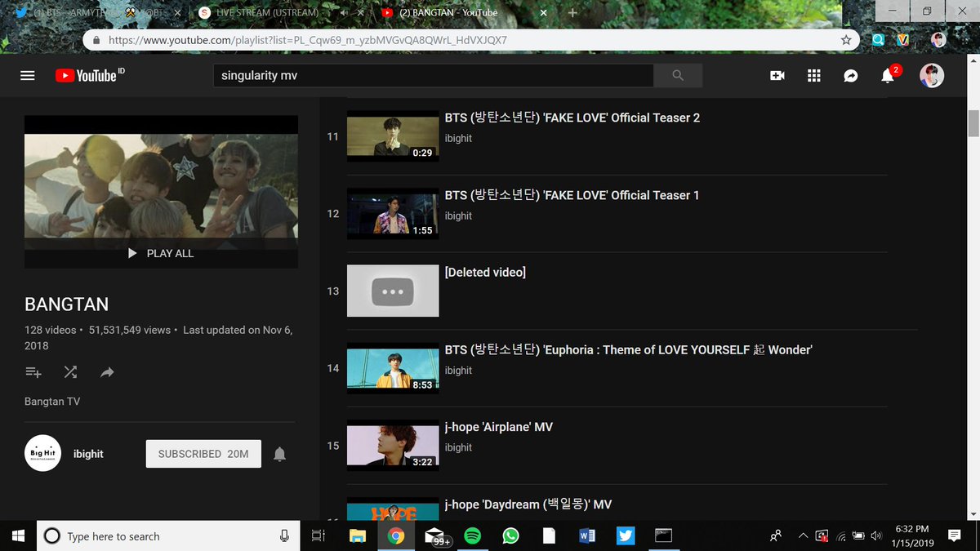The height and width of the screenshot is (551, 980).
Task: Click the taskbar search box
Action: (170, 535)
